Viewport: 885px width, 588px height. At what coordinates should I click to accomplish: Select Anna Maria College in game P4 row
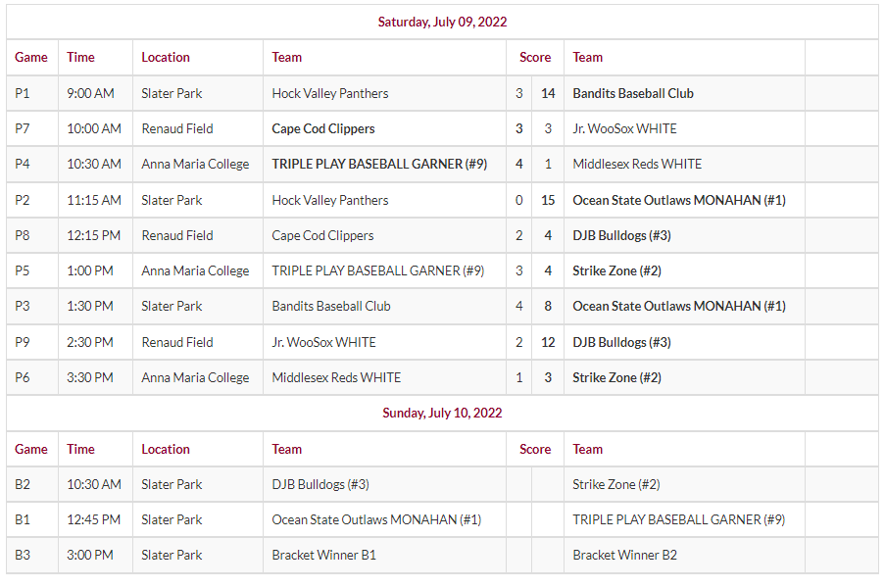195,164
